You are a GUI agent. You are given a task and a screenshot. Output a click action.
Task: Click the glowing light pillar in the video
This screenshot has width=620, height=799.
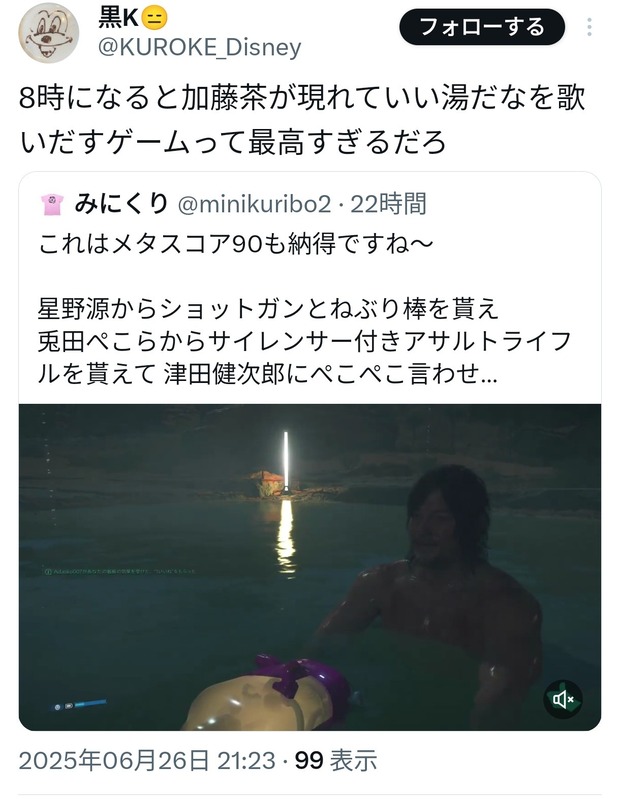click(x=286, y=462)
